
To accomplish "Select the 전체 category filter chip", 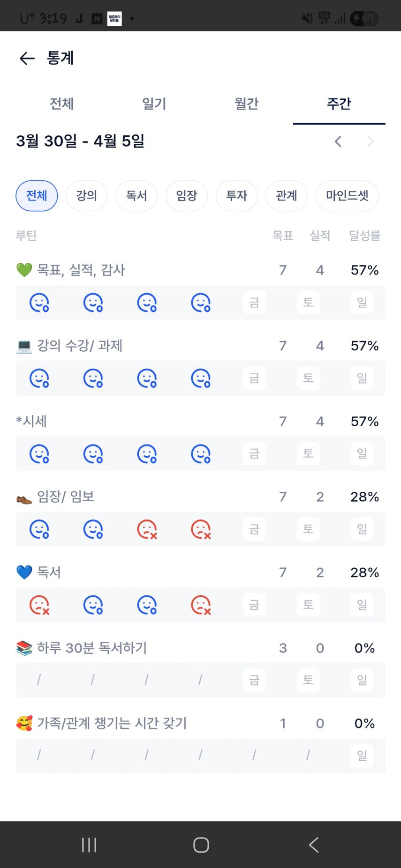I will [x=37, y=196].
